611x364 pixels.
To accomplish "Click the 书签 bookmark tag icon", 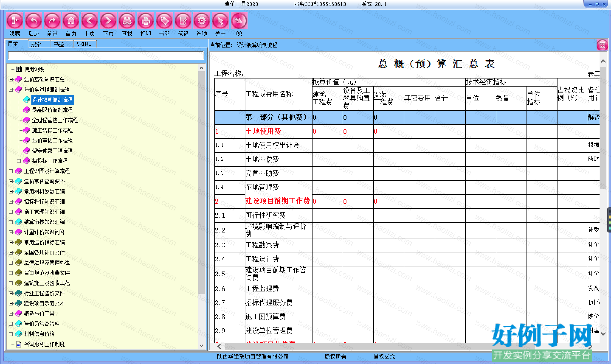I will coord(164,21).
